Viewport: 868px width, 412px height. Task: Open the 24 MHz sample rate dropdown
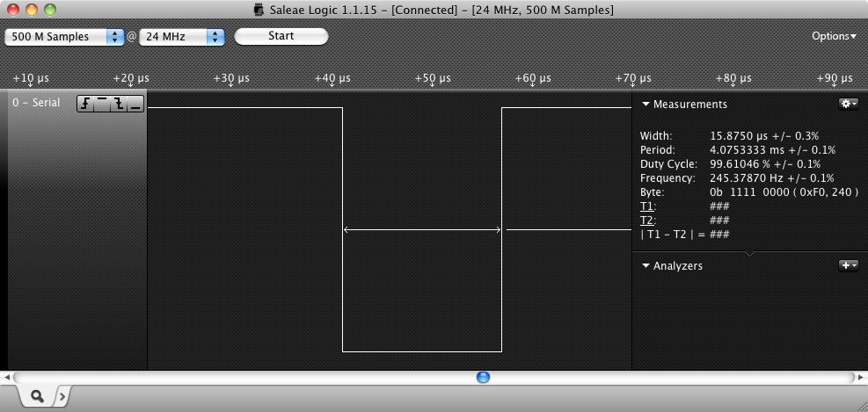(x=182, y=37)
